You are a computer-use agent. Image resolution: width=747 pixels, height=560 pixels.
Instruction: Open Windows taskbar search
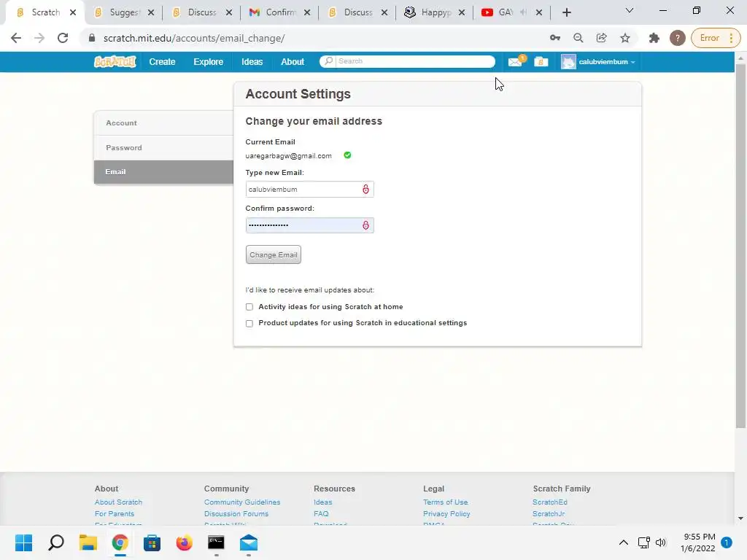(x=55, y=542)
